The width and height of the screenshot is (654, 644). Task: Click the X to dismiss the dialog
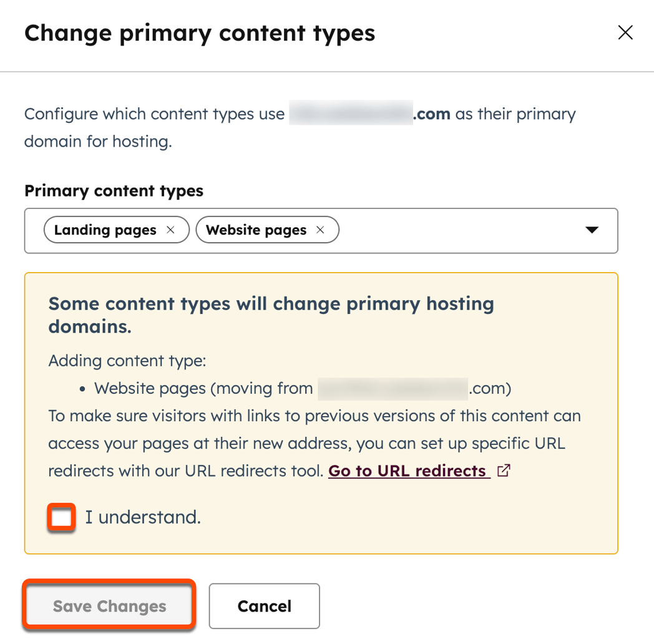625,32
